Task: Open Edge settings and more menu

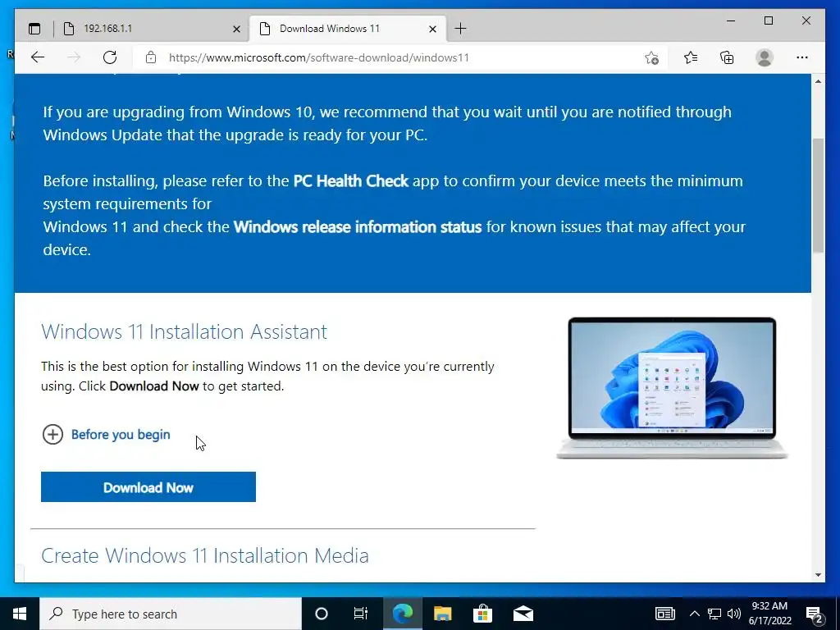Action: (802, 57)
